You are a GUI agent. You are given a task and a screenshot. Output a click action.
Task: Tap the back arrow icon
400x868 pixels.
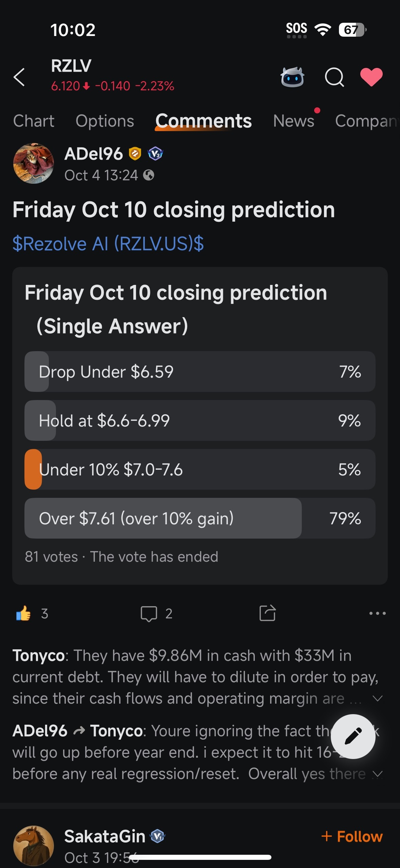click(20, 77)
